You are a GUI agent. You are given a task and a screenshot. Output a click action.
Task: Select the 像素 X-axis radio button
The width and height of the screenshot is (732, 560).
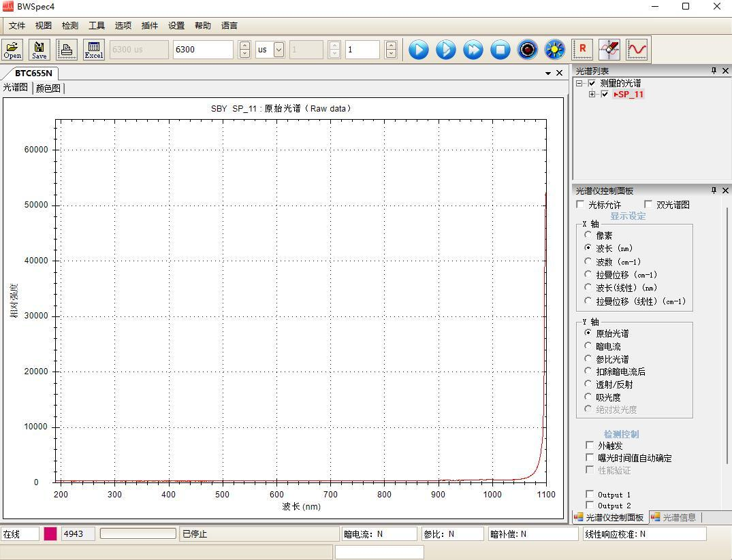point(588,235)
